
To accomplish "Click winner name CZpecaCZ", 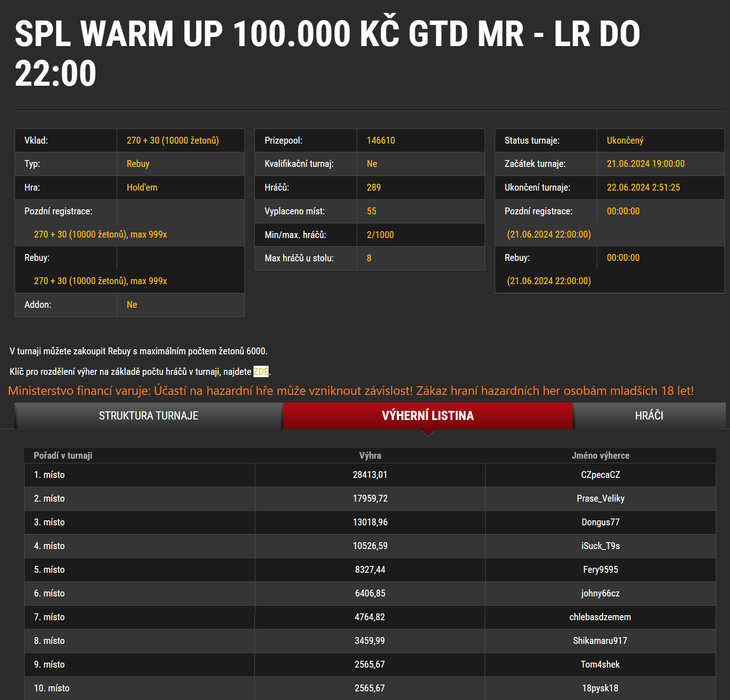I will click(x=601, y=475).
